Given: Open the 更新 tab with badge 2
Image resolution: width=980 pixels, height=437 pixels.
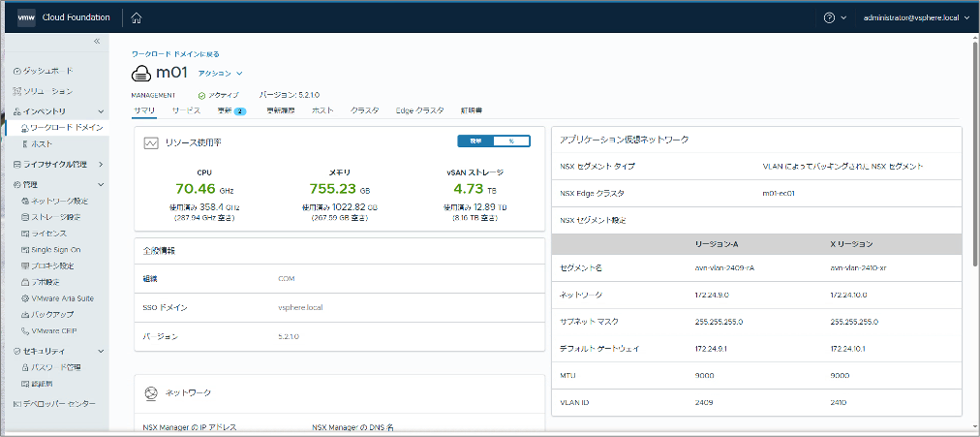Looking at the screenshot, I should pyautogui.click(x=231, y=110).
